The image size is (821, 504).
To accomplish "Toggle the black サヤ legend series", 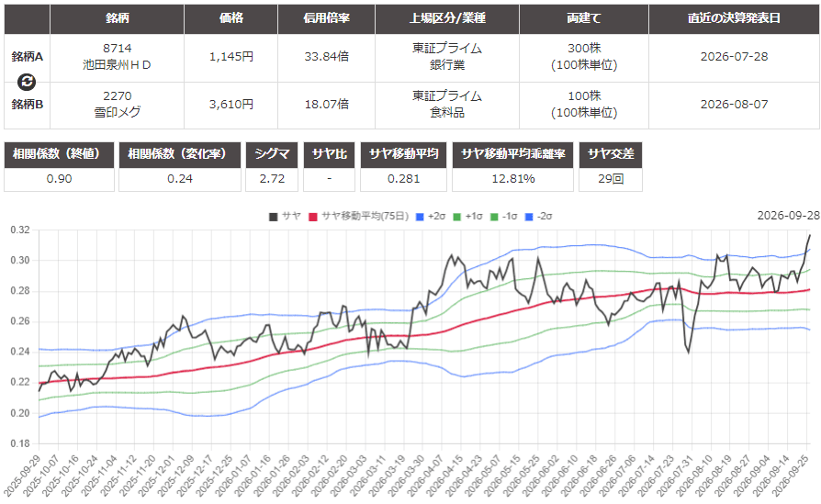I will [285, 216].
